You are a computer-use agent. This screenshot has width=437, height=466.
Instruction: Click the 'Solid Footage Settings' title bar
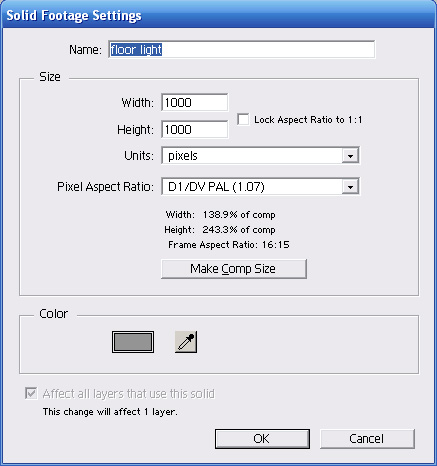click(x=218, y=15)
